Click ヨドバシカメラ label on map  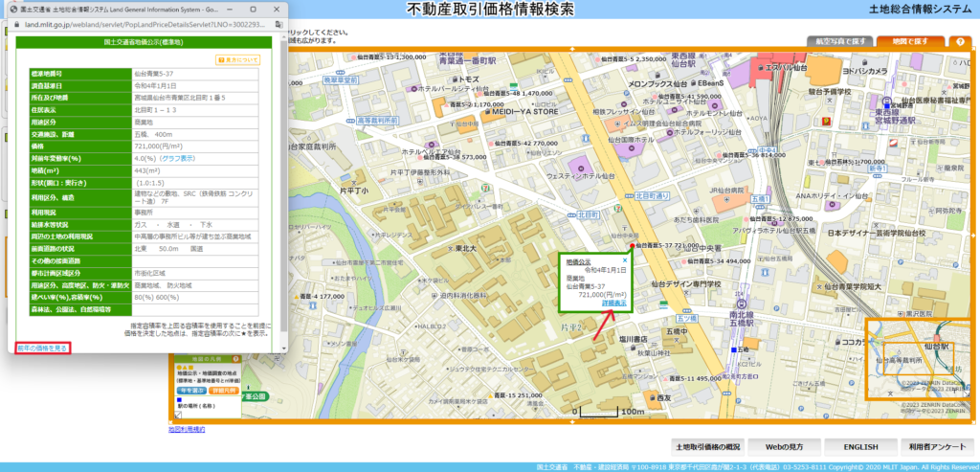point(864,71)
